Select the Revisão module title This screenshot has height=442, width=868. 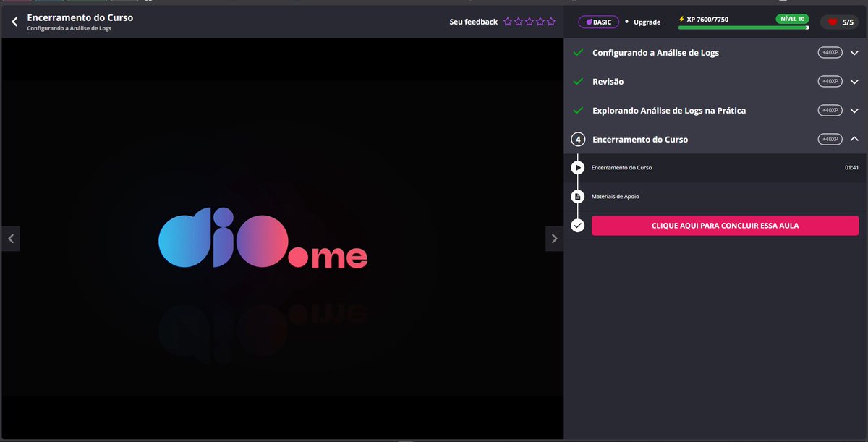608,82
